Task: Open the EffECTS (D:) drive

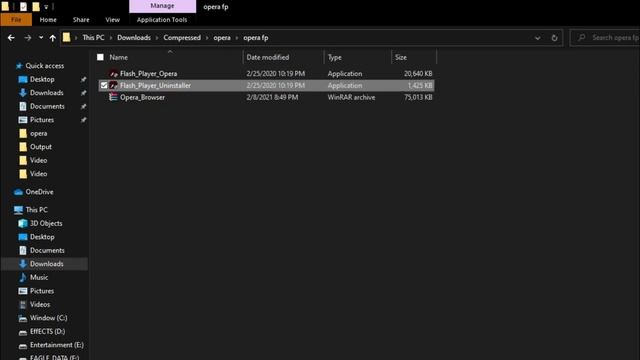Action: pos(47,331)
